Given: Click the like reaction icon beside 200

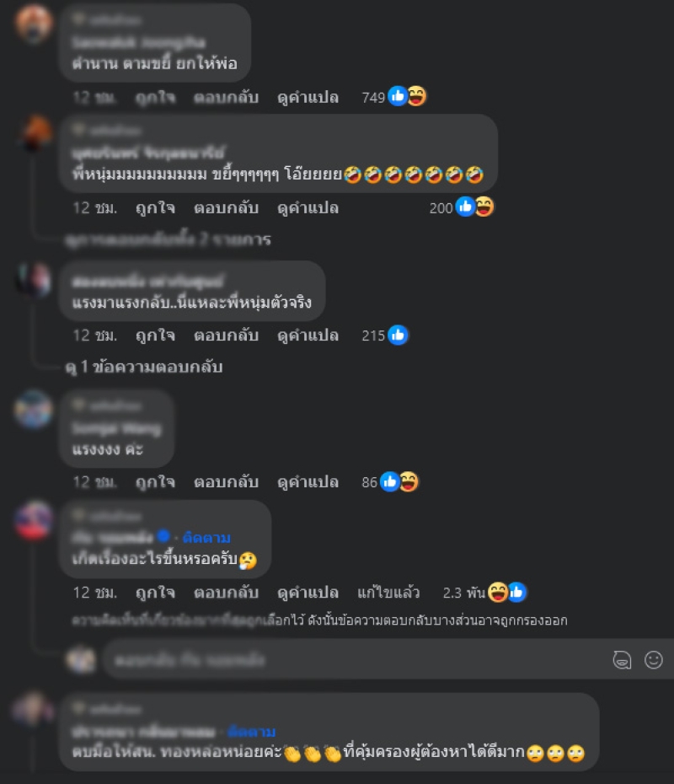Looking at the screenshot, I should [x=465, y=207].
